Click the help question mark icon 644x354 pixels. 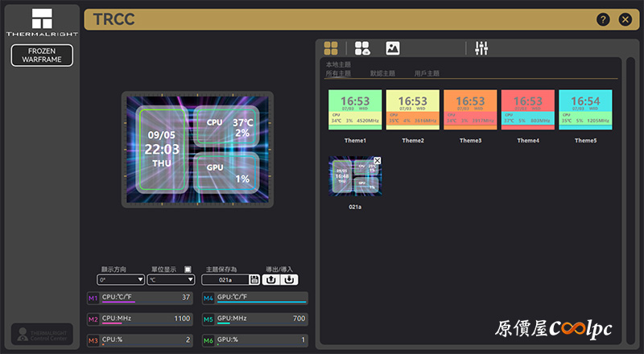coord(603,19)
